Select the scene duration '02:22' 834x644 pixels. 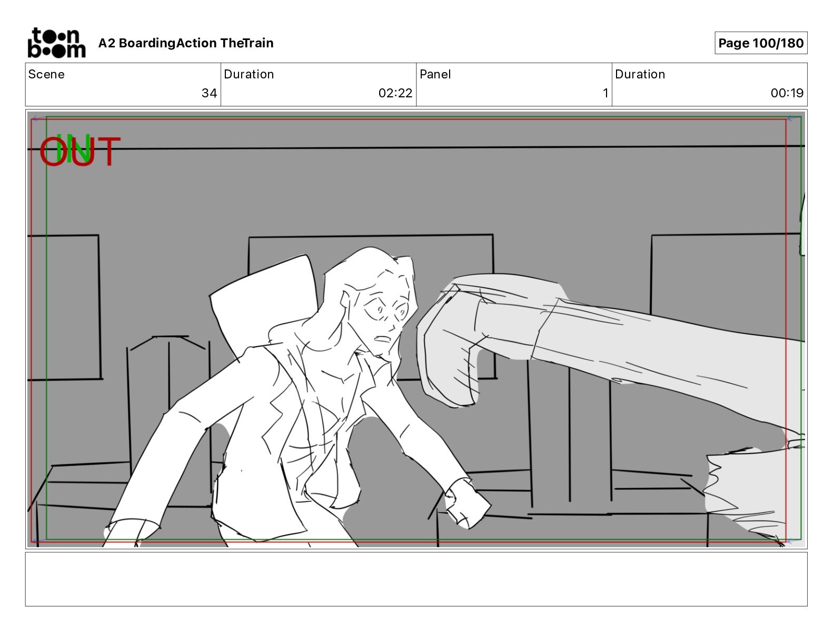click(x=395, y=93)
